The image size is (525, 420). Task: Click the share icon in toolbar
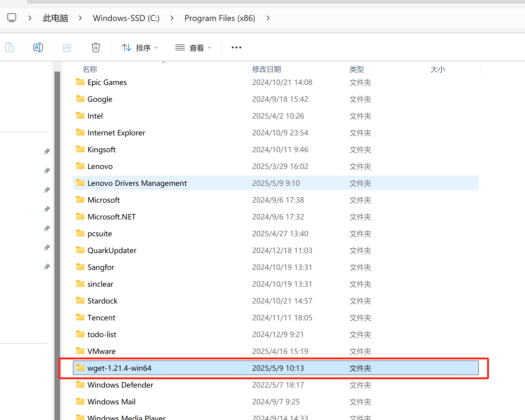(x=67, y=47)
